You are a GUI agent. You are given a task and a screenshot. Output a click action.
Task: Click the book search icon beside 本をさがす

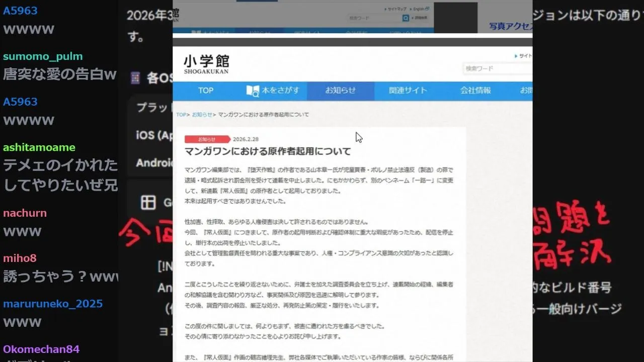[x=253, y=91]
